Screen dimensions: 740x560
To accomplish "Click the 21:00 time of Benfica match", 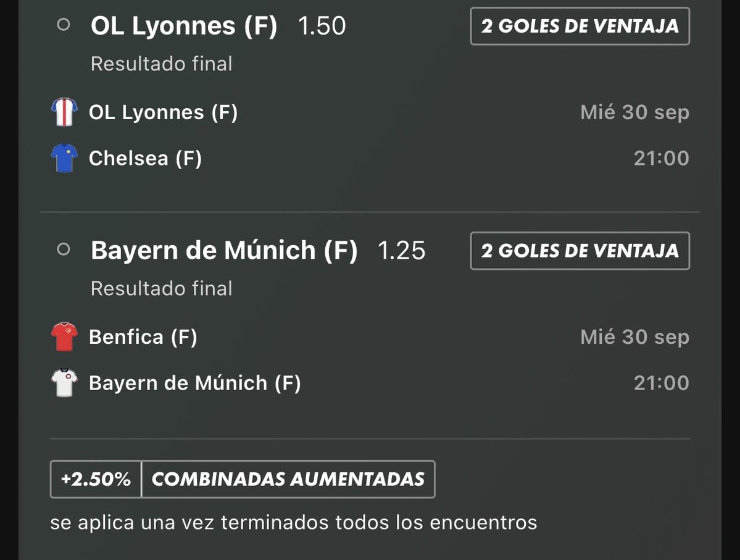I will pyautogui.click(x=662, y=383).
